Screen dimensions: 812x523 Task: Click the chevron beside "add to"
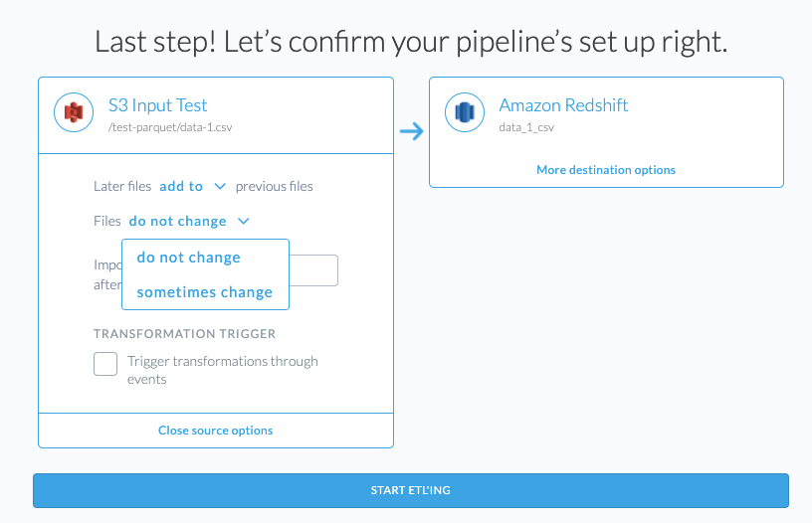(x=220, y=186)
